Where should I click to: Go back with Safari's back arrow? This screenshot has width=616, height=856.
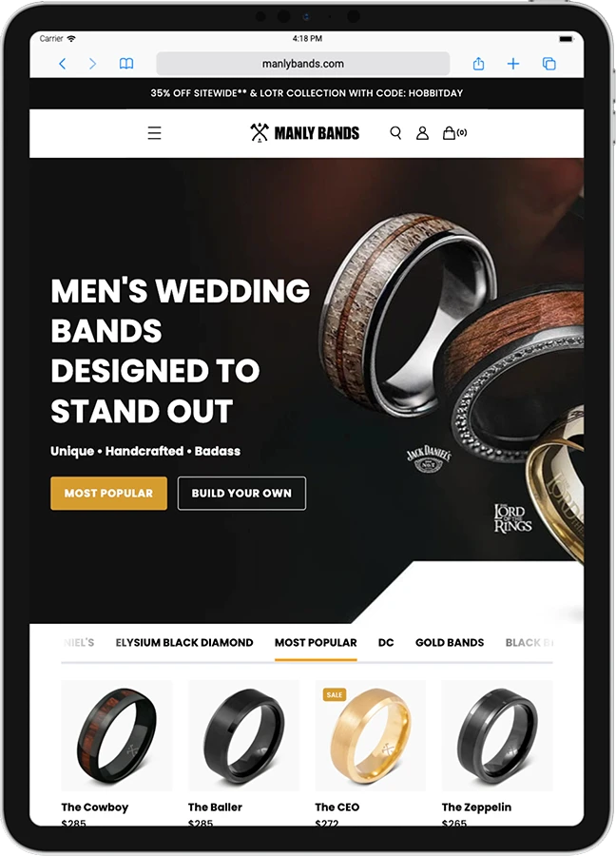click(x=62, y=64)
